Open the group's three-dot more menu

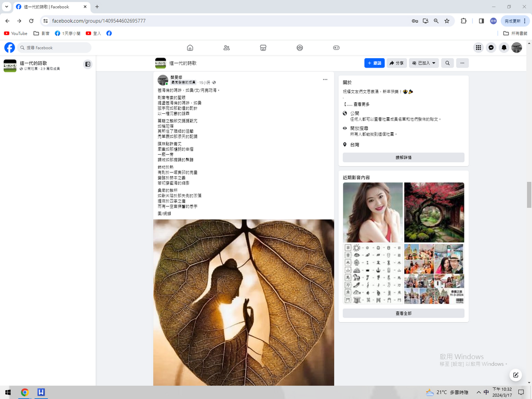click(x=462, y=63)
